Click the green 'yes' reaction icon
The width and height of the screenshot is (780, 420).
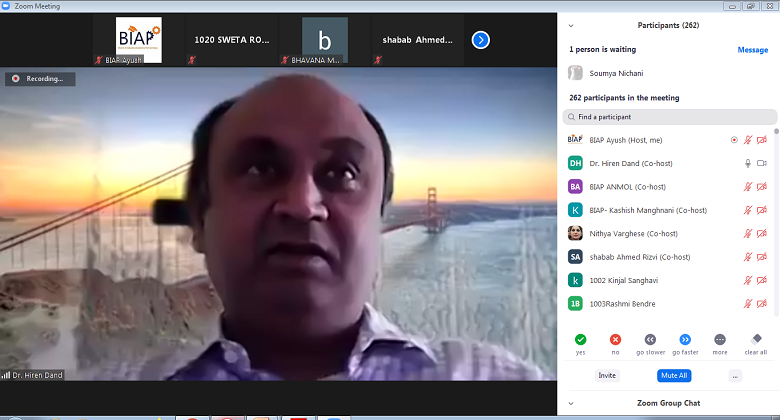[x=580, y=339]
